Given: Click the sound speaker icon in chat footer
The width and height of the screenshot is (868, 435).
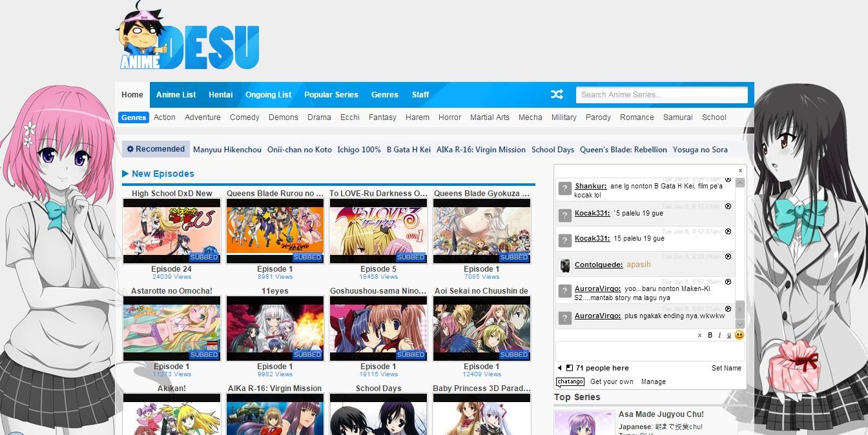Looking at the screenshot, I should pyautogui.click(x=560, y=368).
